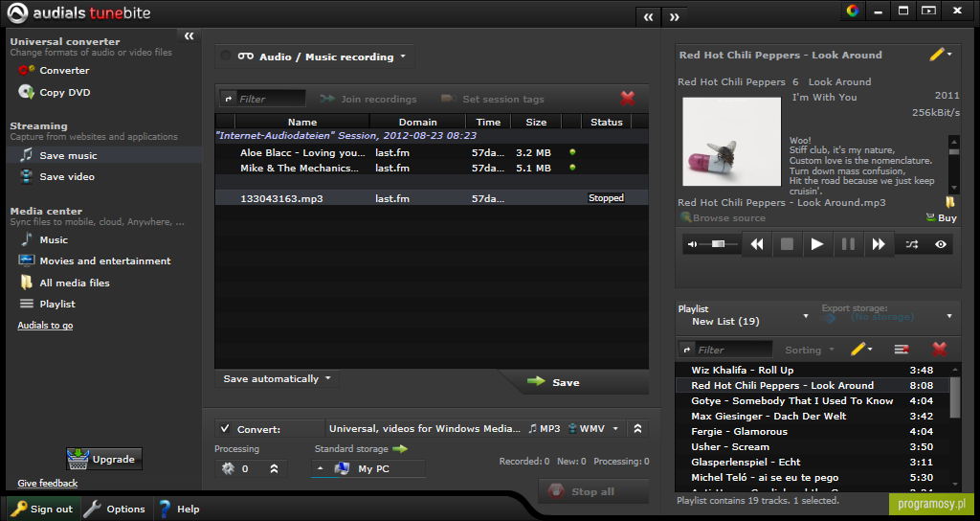Toggle shuffle playback mode
This screenshot has width=980, height=521.
[912, 244]
